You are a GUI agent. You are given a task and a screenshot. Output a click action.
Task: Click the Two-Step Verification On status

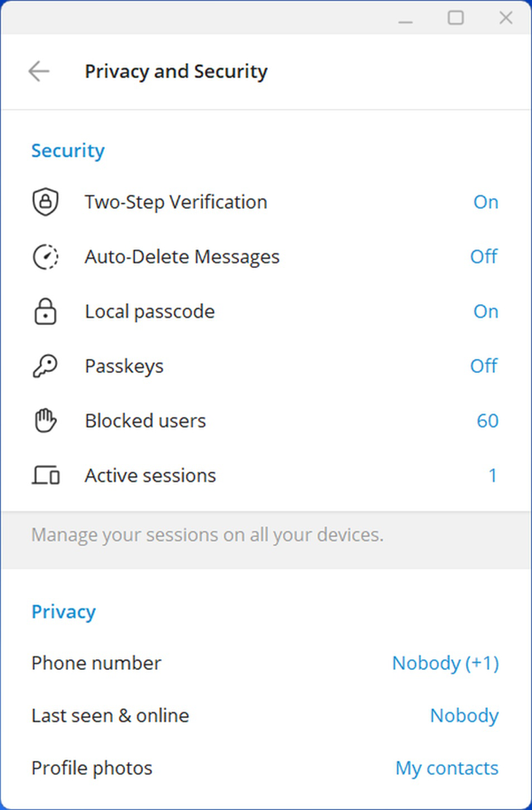[485, 202]
